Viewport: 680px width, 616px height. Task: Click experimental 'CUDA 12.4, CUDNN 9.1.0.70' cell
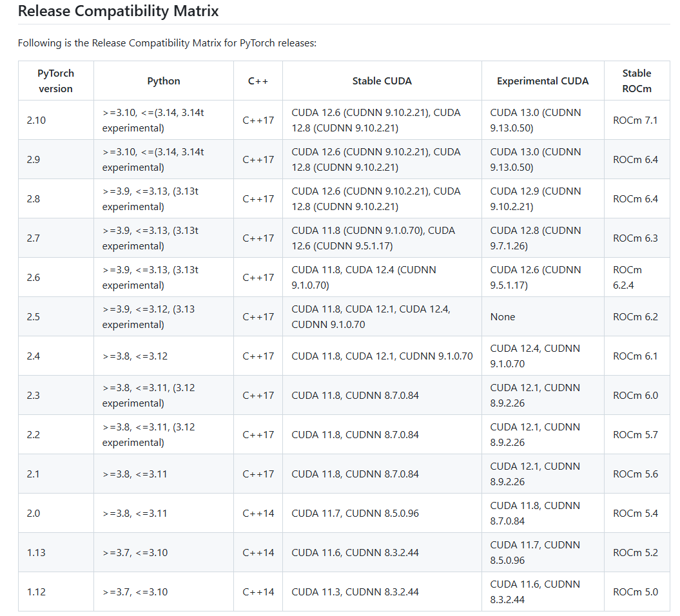click(x=543, y=356)
